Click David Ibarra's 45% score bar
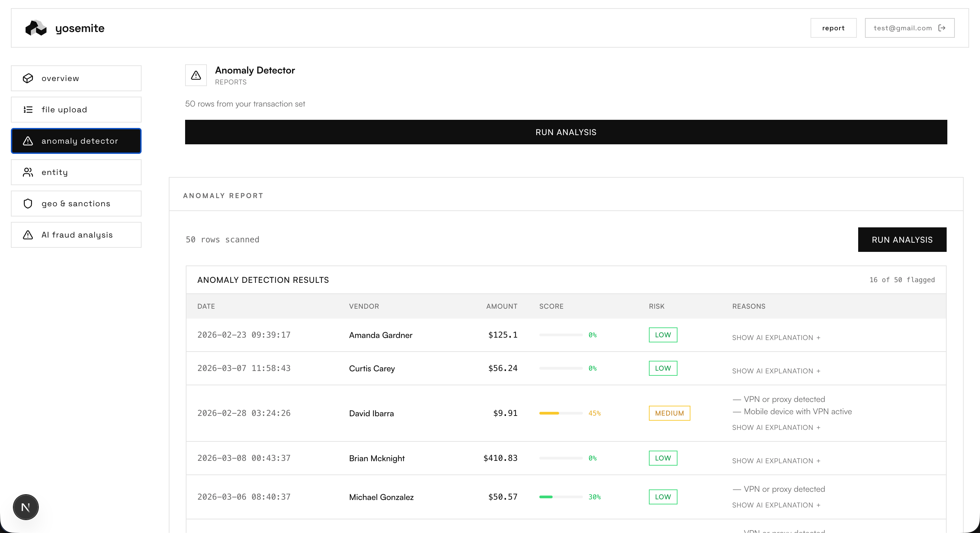Screen dimensions: 980x533 [560, 413]
